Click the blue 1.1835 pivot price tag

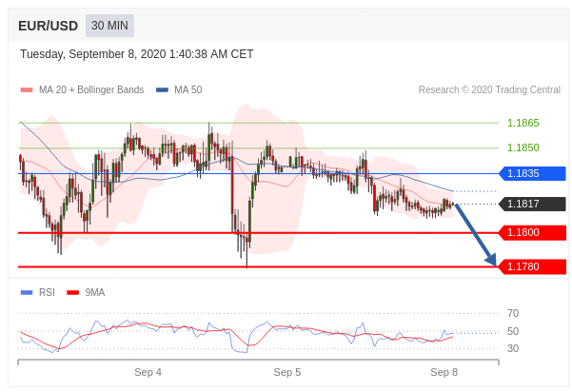pyautogui.click(x=532, y=173)
